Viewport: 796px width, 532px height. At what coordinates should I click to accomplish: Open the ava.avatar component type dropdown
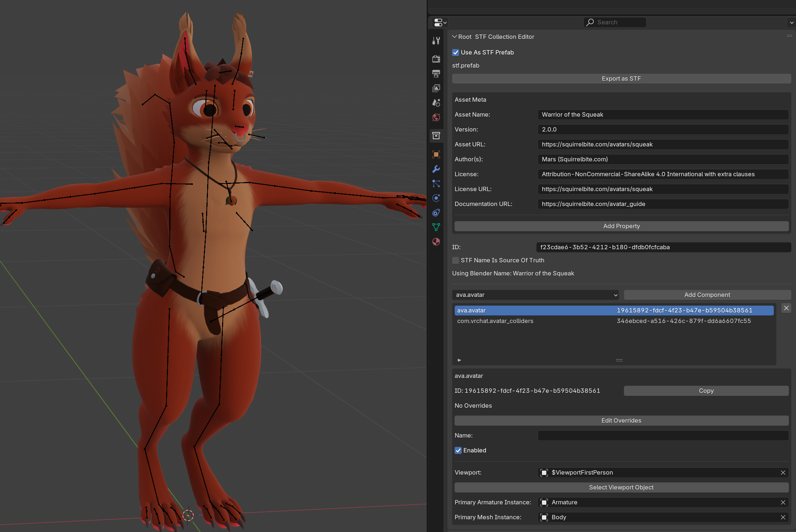point(535,295)
